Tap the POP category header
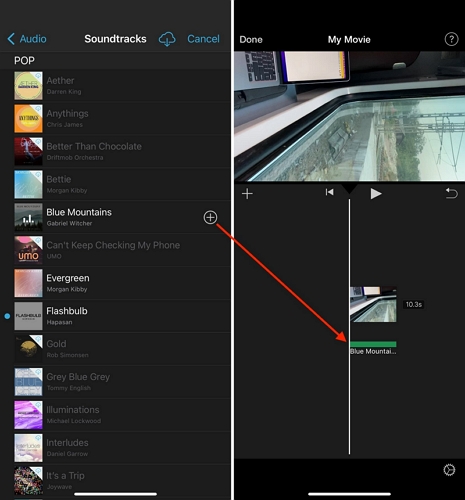The width and height of the screenshot is (465, 500). (24, 61)
